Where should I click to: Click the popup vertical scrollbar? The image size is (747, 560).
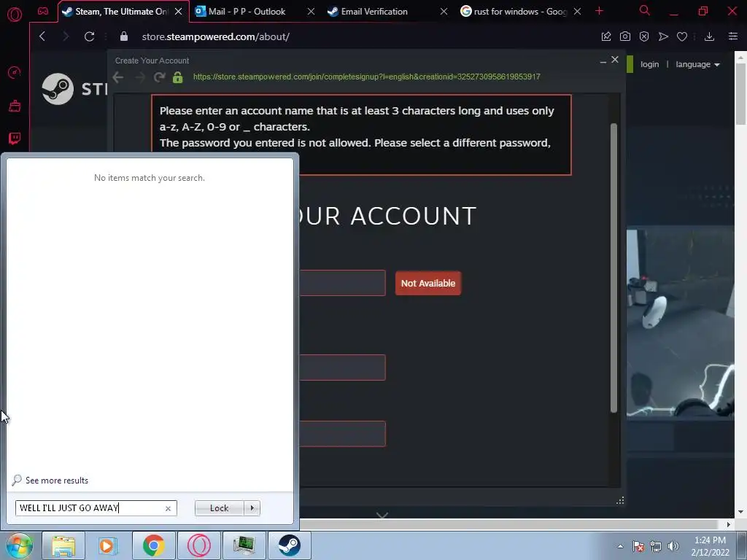click(x=614, y=268)
